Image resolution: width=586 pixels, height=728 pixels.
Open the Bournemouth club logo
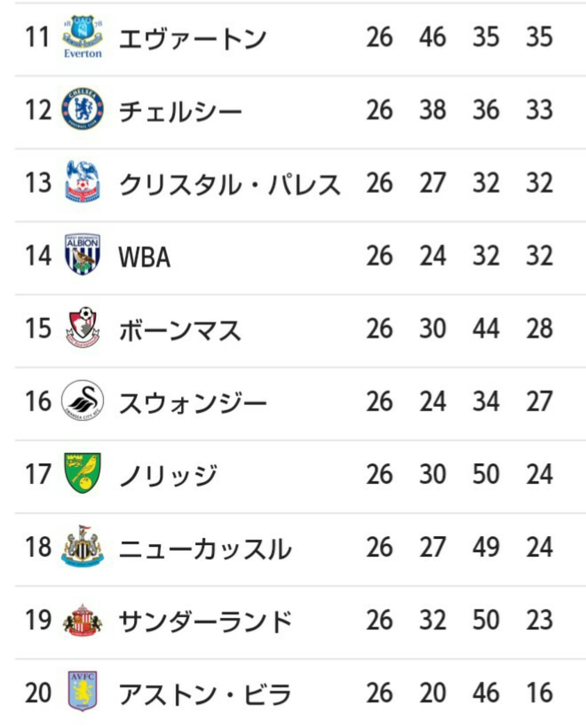coord(83,327)
